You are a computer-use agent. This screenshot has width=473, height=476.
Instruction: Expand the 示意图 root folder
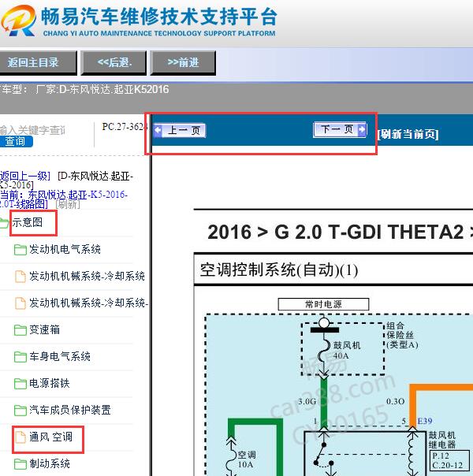click(x=28, y=222)
